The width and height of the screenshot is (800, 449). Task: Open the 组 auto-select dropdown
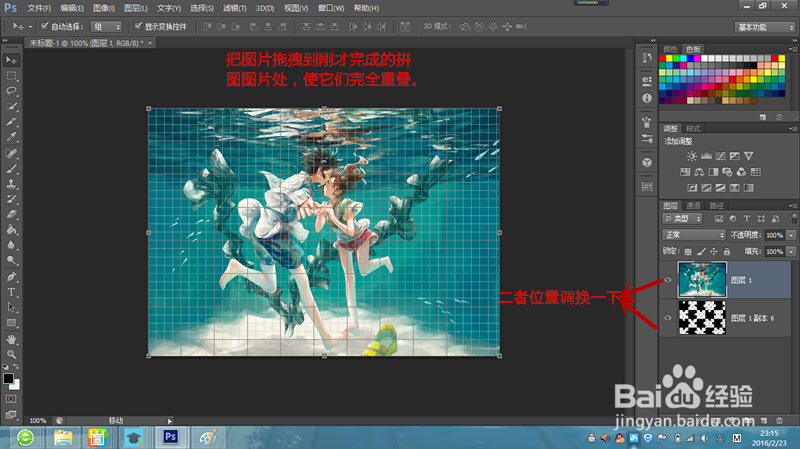[x=106, y=27]
